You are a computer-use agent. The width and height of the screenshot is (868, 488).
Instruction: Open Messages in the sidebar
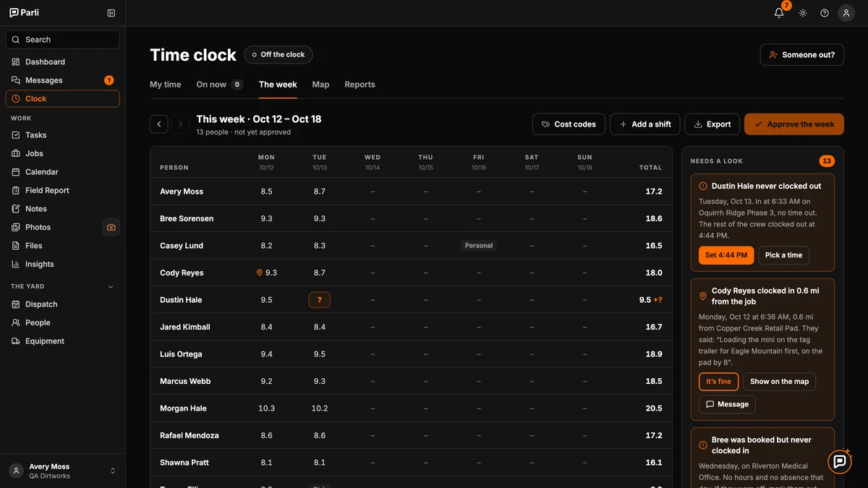(63, 80)
